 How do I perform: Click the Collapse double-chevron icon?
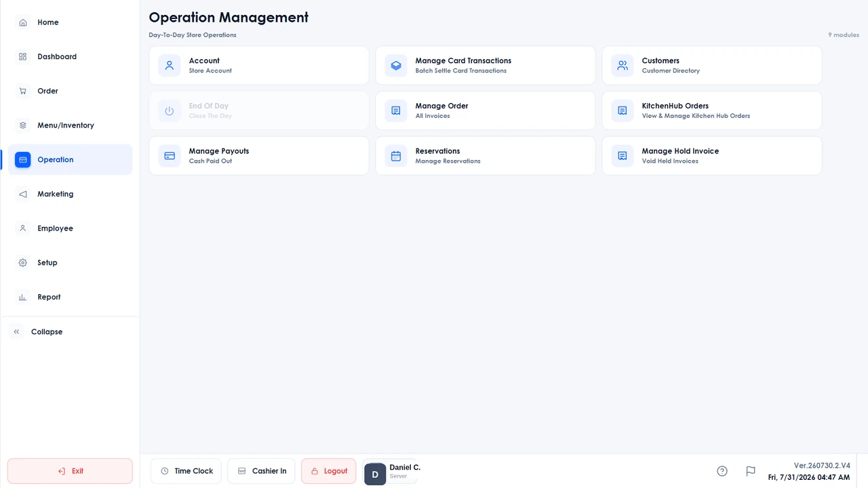(17, 332)
